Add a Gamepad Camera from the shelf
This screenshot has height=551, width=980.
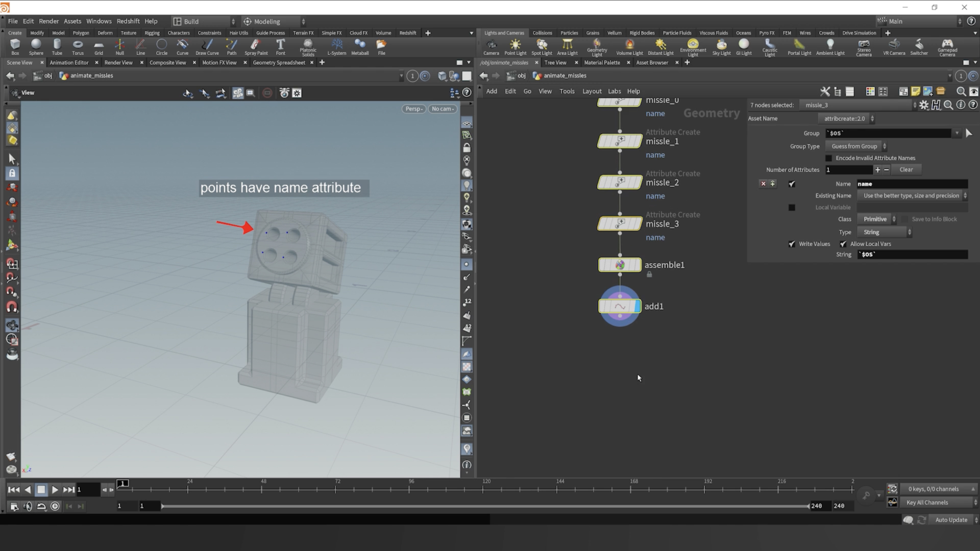[947, 48]
